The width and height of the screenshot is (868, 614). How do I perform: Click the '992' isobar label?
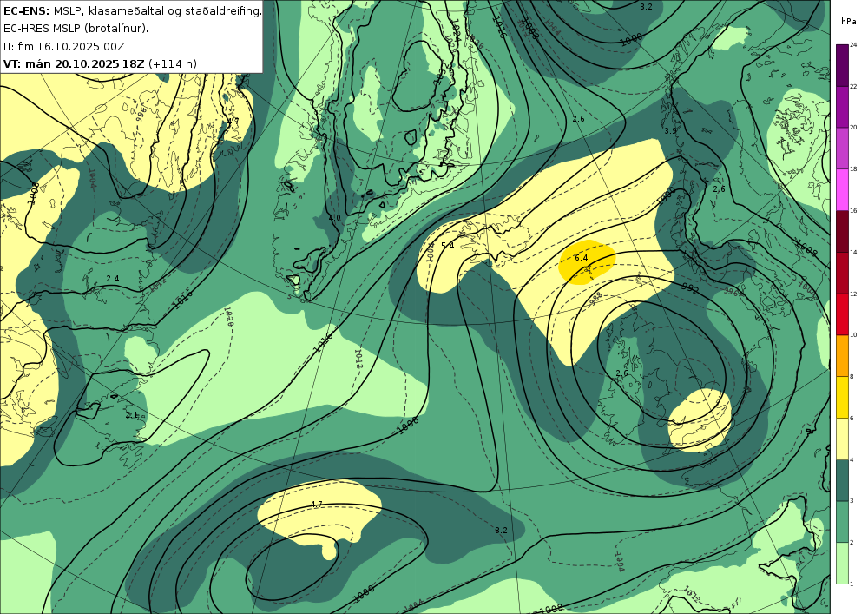click(690, 288)
